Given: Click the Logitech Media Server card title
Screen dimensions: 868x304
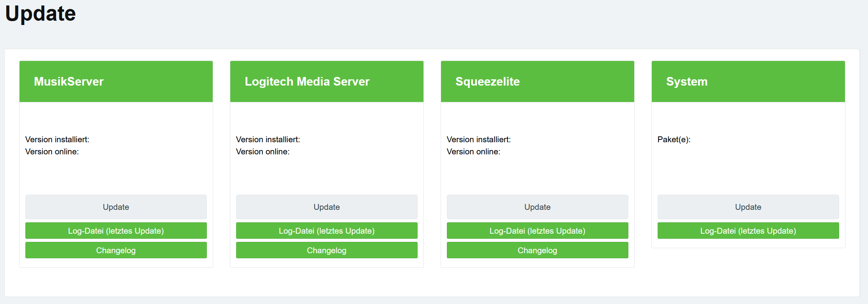Looking at the screenshot, I should click(307, 81).
